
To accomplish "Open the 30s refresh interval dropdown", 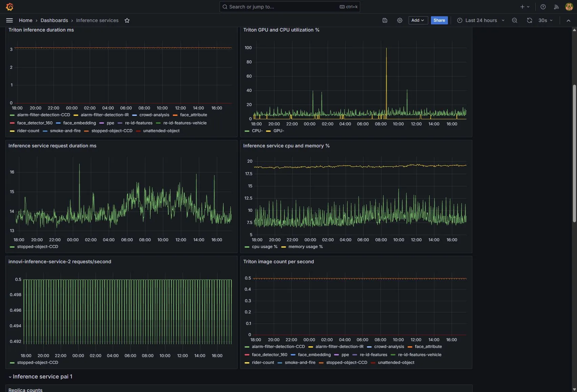I will pos(545,20).
